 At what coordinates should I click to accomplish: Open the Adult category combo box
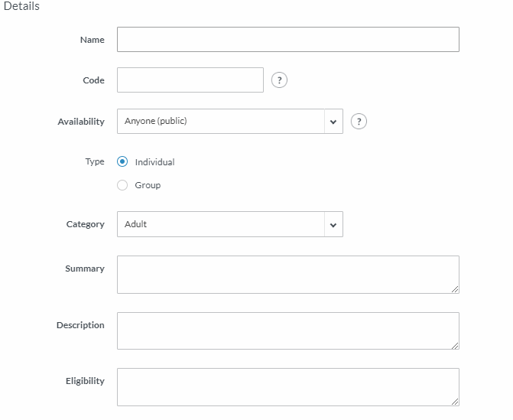click(x=230, y=224)
